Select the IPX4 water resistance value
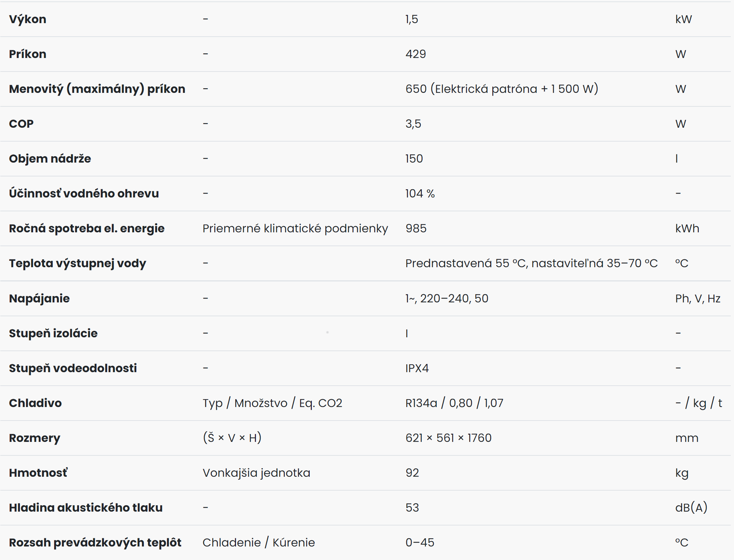This screenshot has height=560, width=734. [x=417, y=368]
